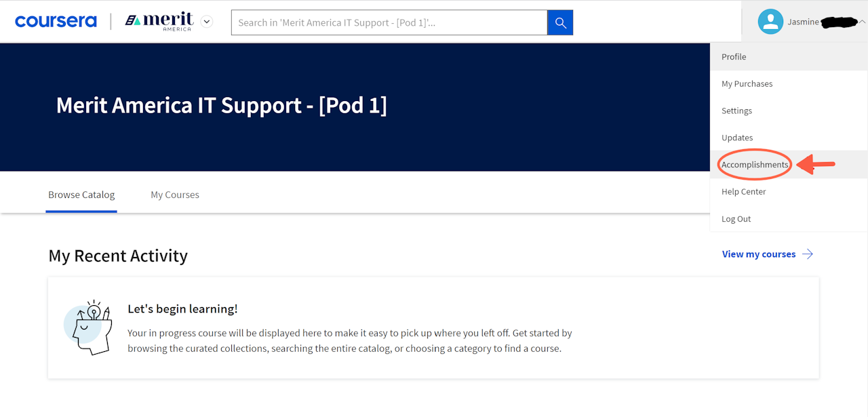Screen dimensions: 868x417
Task: Open Profile from the account menu
Action: pyautogui.click(x=789, y=57)
